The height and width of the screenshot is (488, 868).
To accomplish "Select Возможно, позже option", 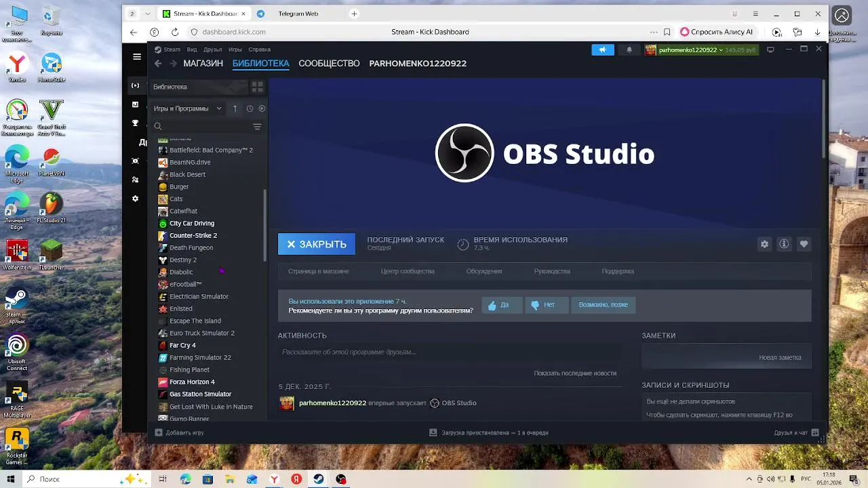I will [604, 305].
